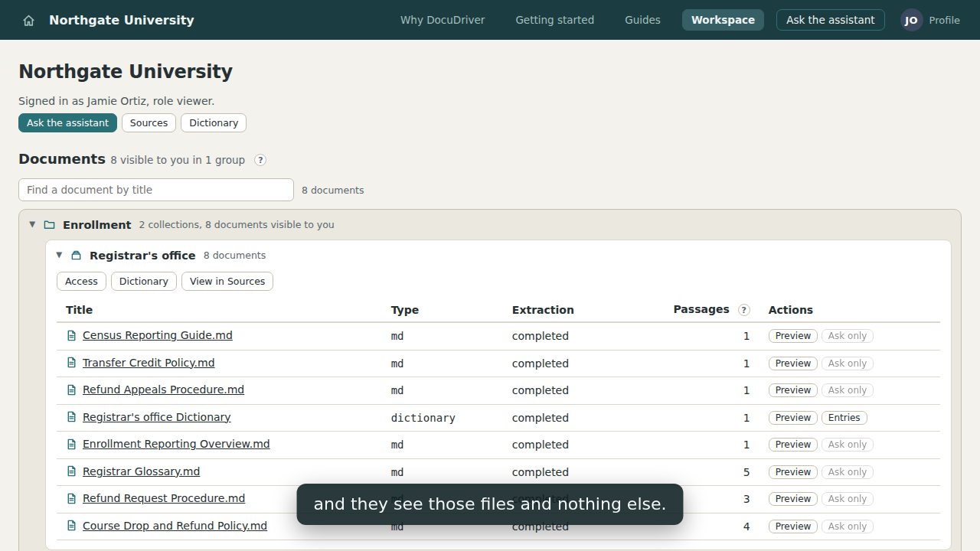Preview Course Drop and Refund Policy.md
Image resolution: width=980 pixels, height=551 pixels.
[793, 526]
